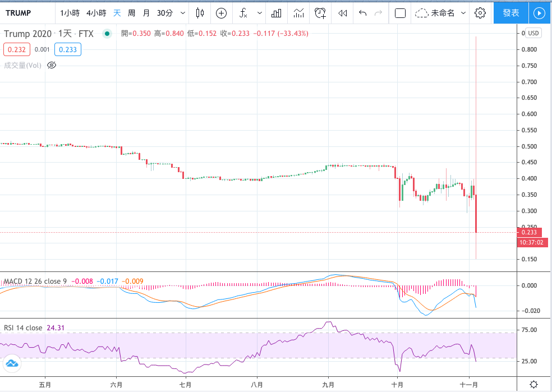Click the RSI 14 close legend
The height and width of the screenshot is (392, 552).
(23, 328)
